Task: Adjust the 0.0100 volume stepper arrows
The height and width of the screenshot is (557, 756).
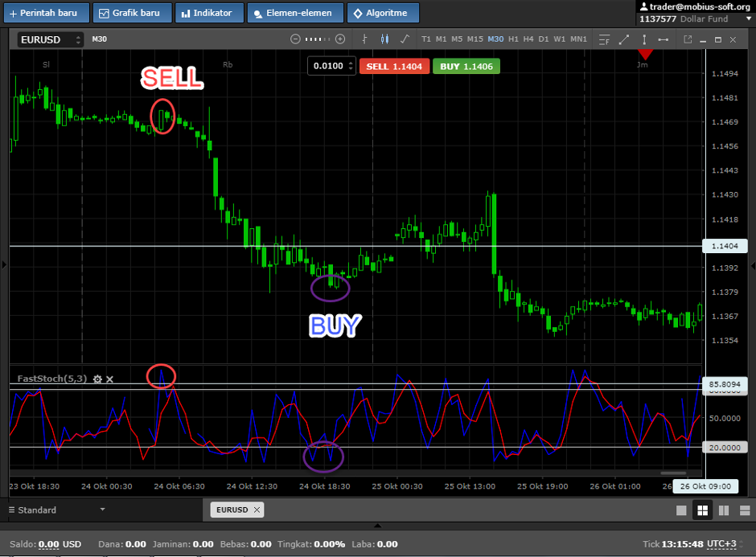Action: [351, 66]
